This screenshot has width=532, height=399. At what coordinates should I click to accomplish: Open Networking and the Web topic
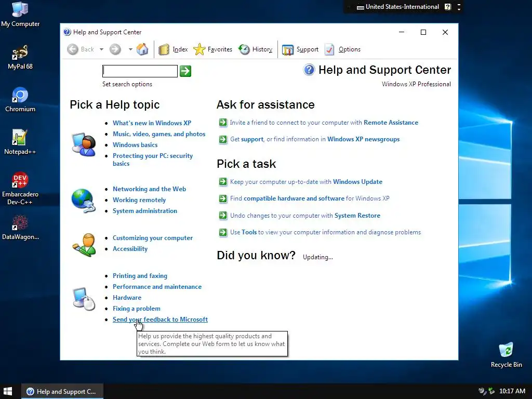point(149,189)
